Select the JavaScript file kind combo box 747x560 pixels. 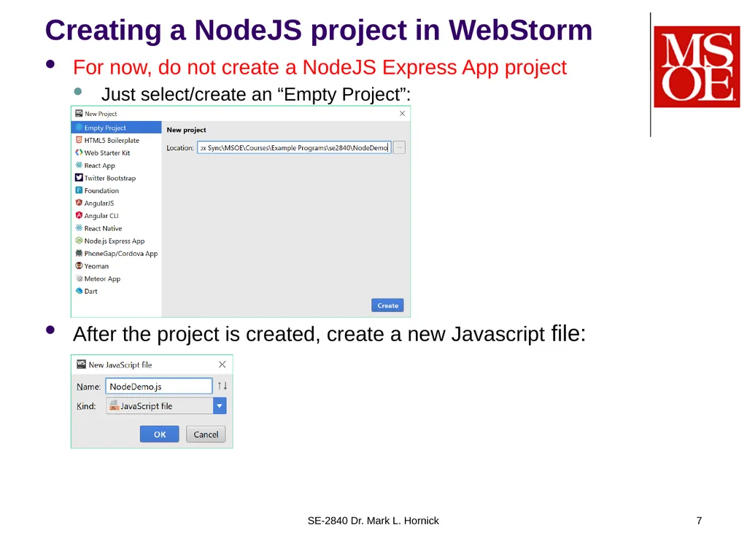click(166, 406)
